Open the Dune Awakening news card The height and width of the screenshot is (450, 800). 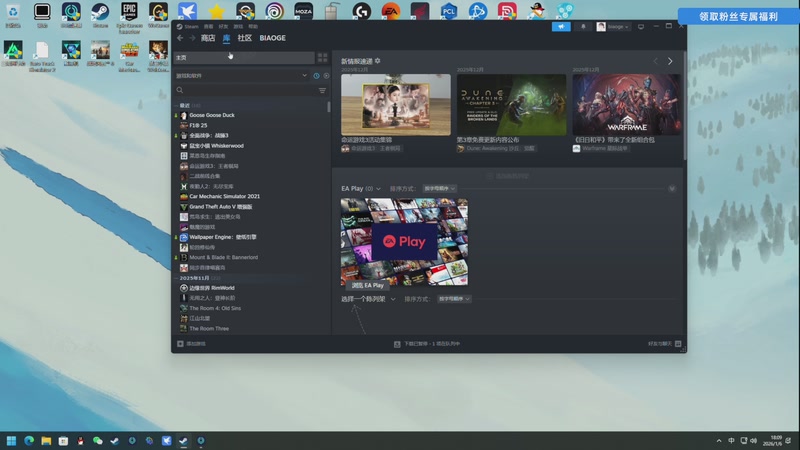(x=511, y=105)
